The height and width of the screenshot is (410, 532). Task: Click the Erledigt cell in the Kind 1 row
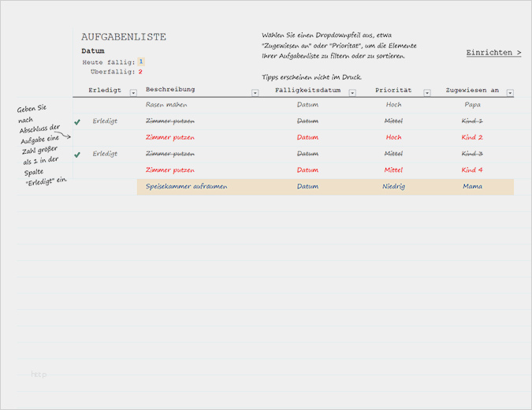[x=105, y=121]
